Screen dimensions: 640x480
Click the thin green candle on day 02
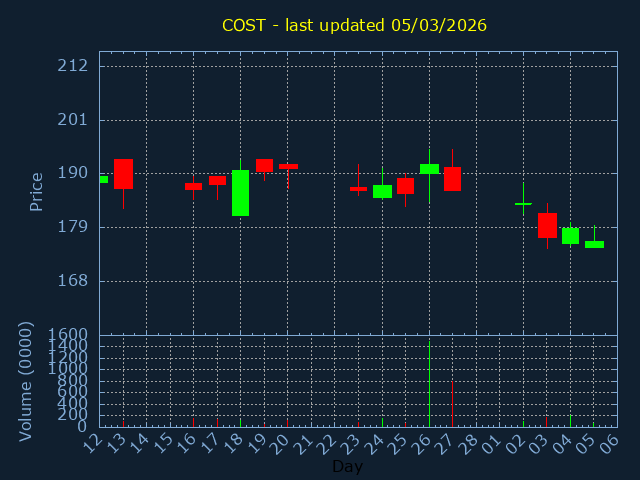(523, 204)
